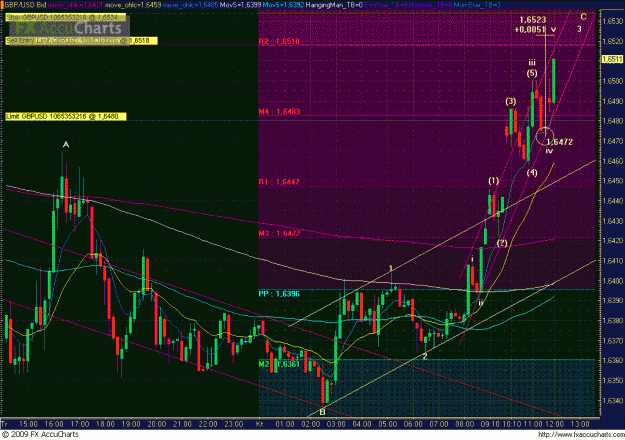Click the Stop GBPUSD order label at 1.6534
Viewport: 625px width, 440px height.
click(x=66, y=18)
